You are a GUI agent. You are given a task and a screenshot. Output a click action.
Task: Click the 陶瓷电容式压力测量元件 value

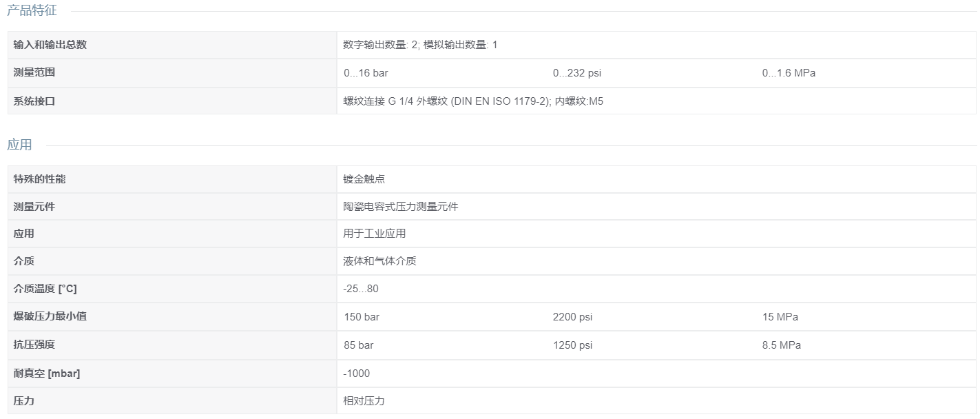pyautogui.click(x=400, y=206)
